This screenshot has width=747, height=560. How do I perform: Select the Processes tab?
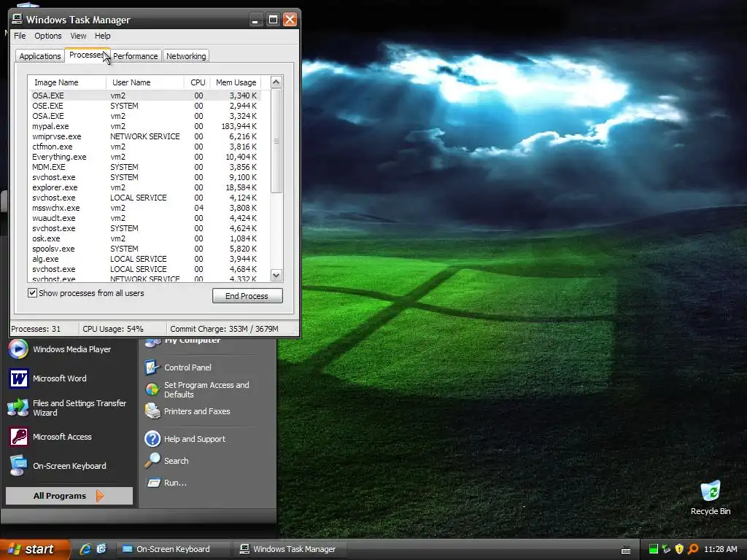(x=87, y=55)
